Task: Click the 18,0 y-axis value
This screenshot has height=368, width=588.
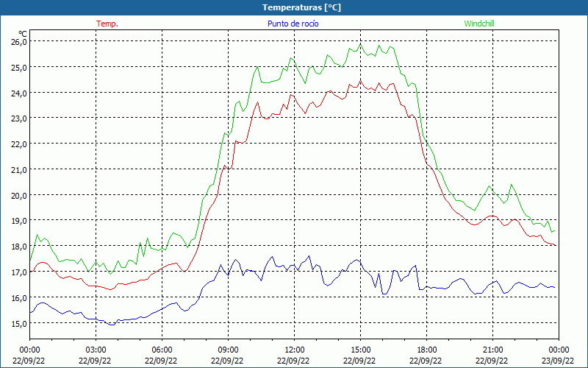Action: tap(19, 247)
